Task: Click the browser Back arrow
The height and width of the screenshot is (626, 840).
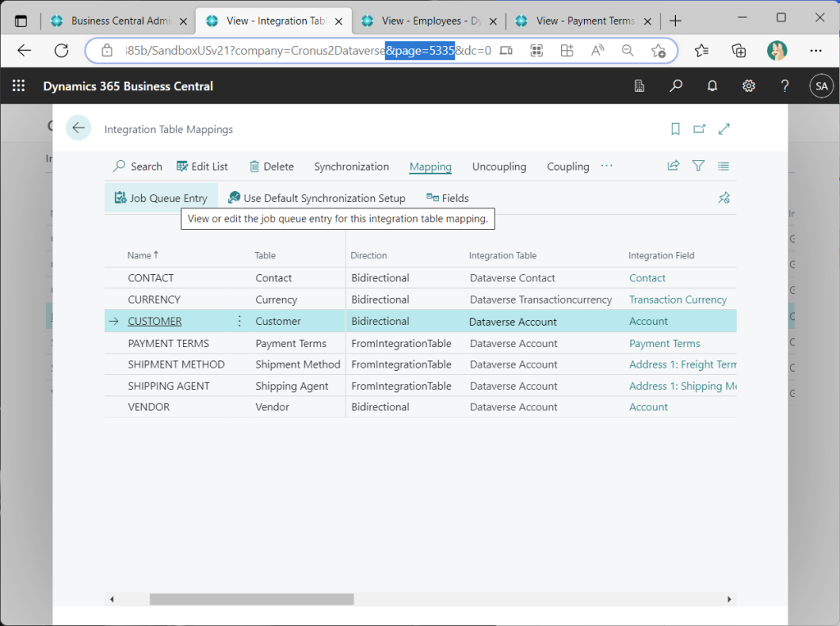Action: click(24, 50)
